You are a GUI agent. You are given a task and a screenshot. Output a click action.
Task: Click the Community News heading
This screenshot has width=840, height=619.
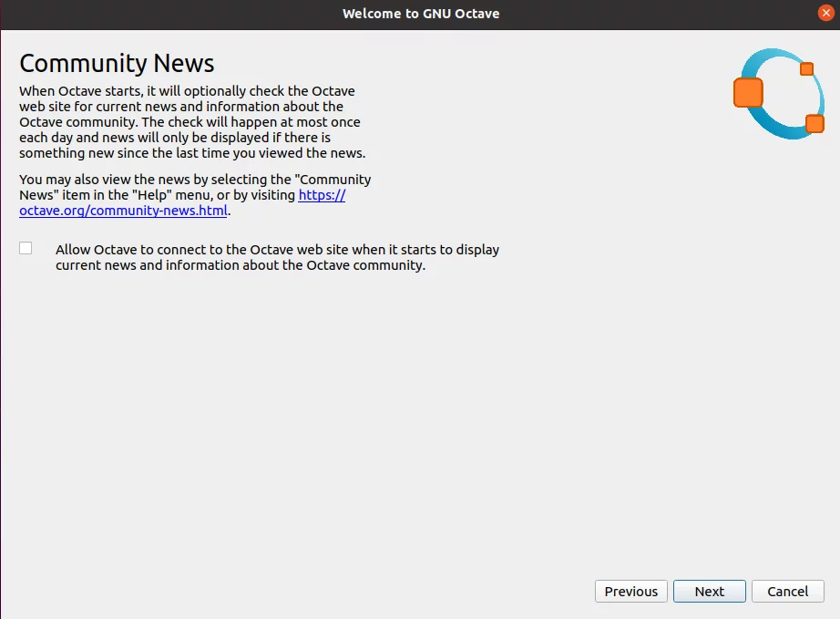click(x=117, y=63)
